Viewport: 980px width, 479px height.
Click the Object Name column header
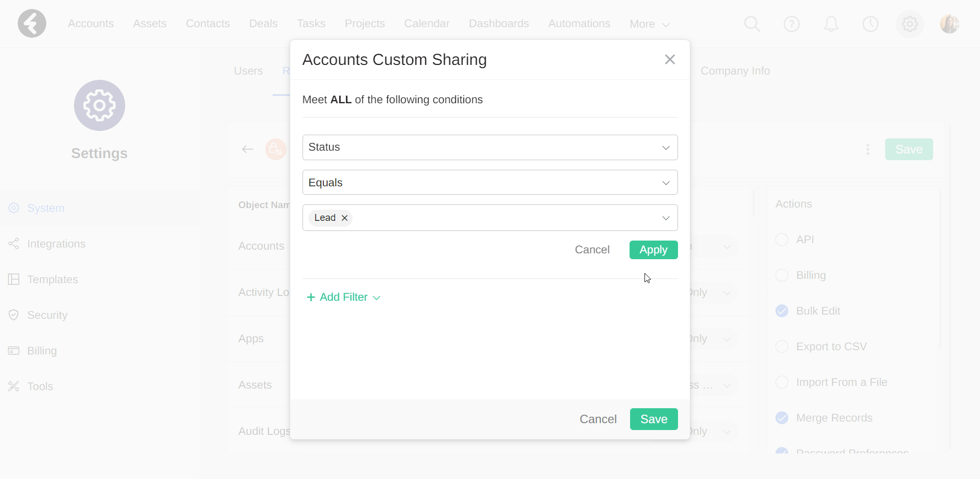pos(264,205)
